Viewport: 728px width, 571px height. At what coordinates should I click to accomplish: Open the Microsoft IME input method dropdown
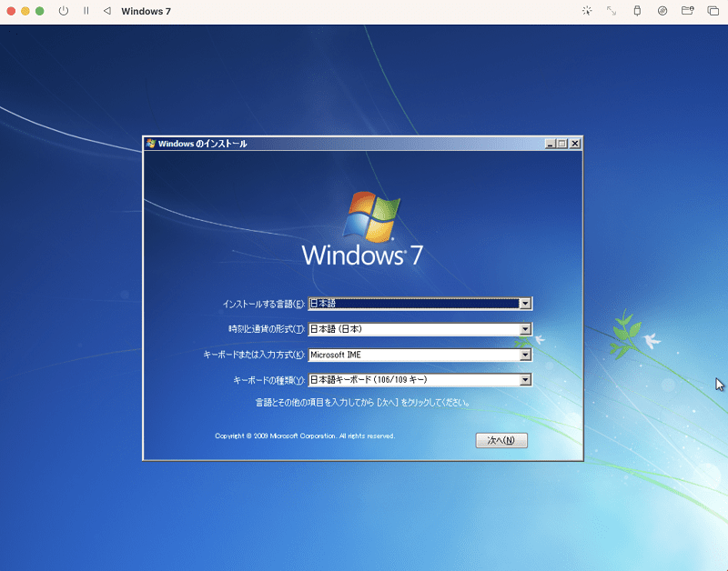click(x=525, y=355)
